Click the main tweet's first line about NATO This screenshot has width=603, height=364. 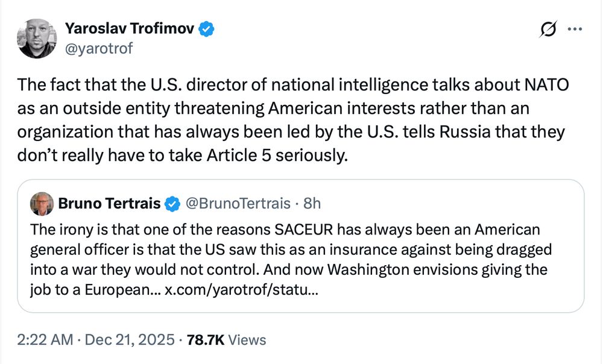[293, 85]
